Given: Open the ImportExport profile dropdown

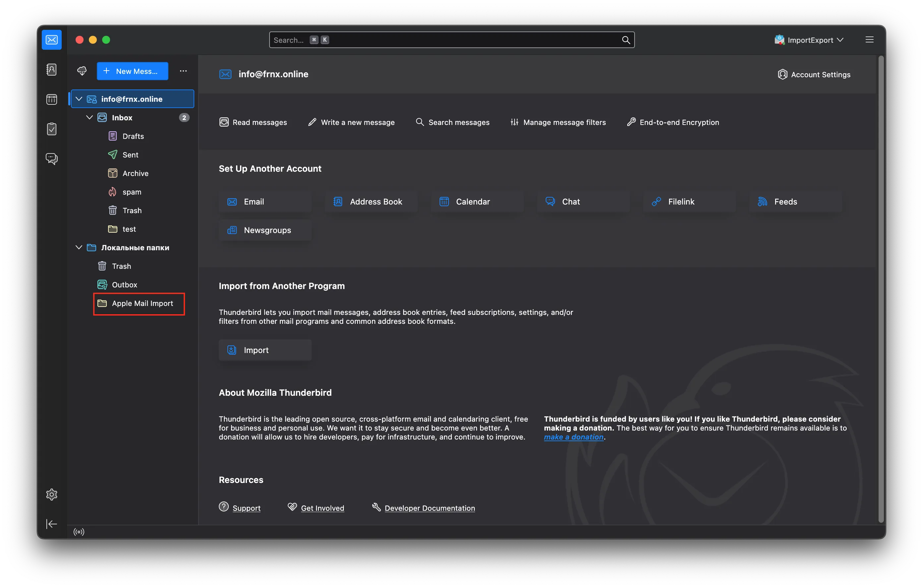Looking at the screenshot, I should [x=809, y=40].
